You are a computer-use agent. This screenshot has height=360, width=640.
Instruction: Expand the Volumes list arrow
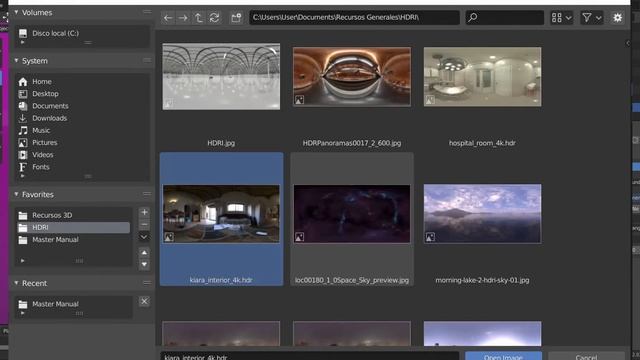tap(22, 42)
